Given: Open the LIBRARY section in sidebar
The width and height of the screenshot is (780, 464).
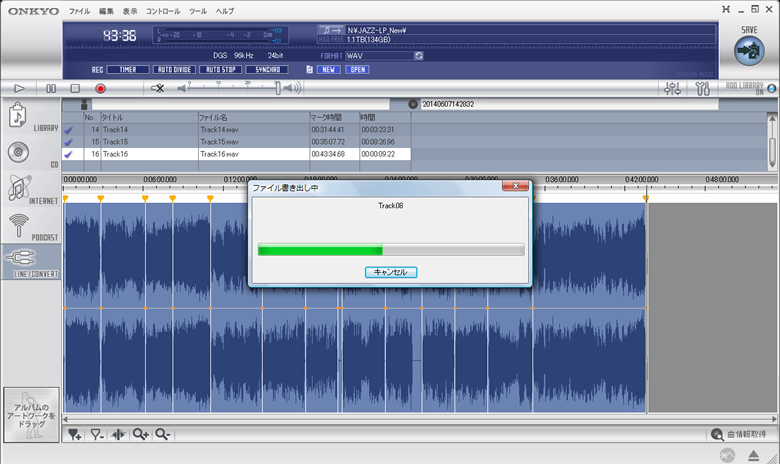Looking at the screenshot, I should click(x=18, y=119).
